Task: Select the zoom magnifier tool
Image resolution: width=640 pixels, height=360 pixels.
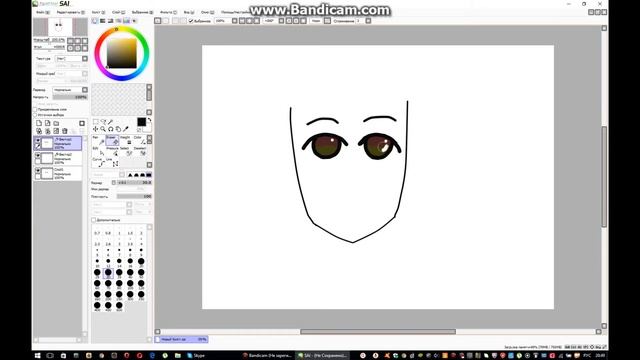Action: click(103, 129)
